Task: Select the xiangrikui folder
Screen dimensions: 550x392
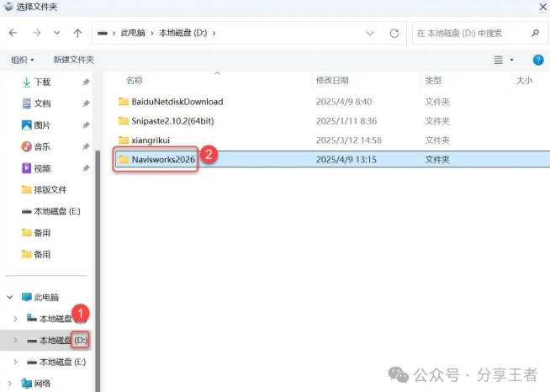Action: pyautogui.click(x=151, y=140)
